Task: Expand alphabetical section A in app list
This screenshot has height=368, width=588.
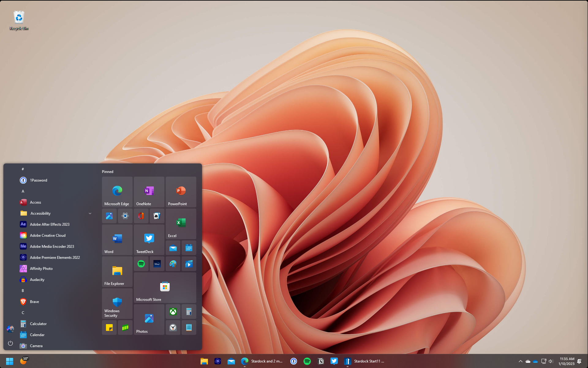Action: (23, 191)
